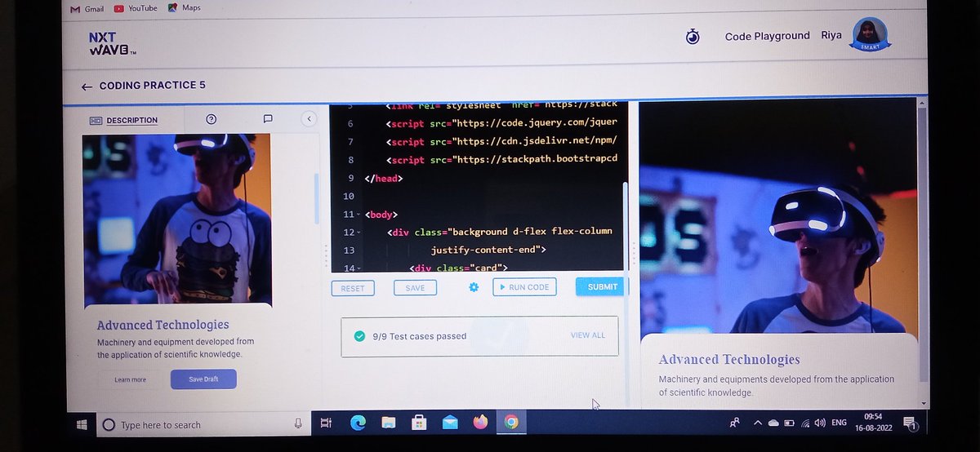Image resolution: width=980 pixels, height=452 pixels.
Task: Click the timer icon near Code Playground
Action: point(693,37)
